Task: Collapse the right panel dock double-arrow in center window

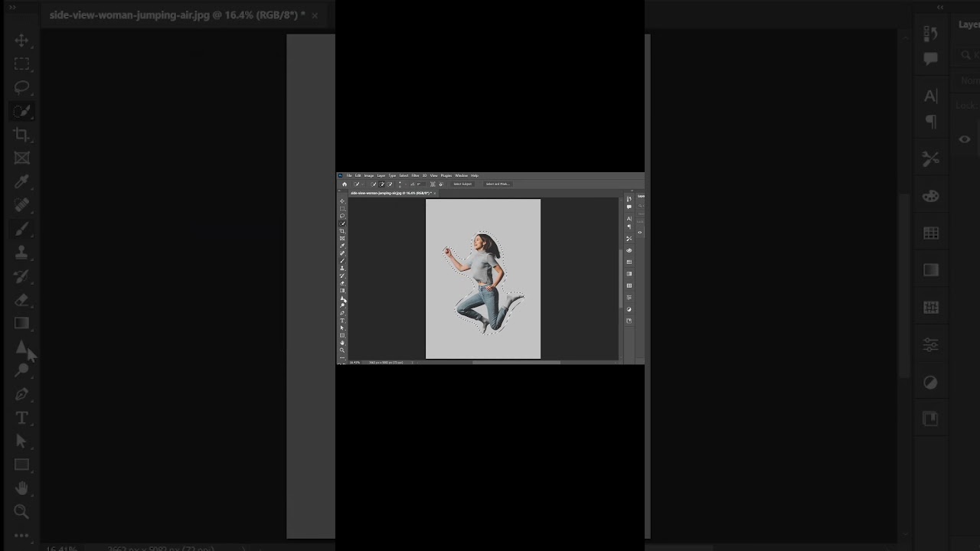Action: click(x=632, y=190)
